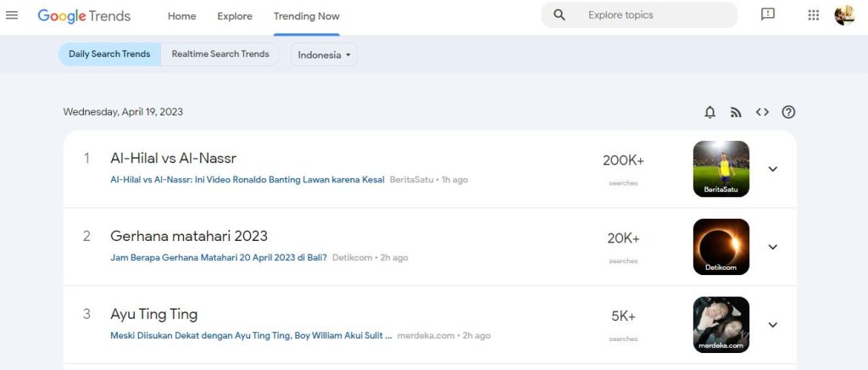Click the 20K+ searches count
Image resolution: width=868 pixels, height=370 pixels.
(x=623, y=238)
